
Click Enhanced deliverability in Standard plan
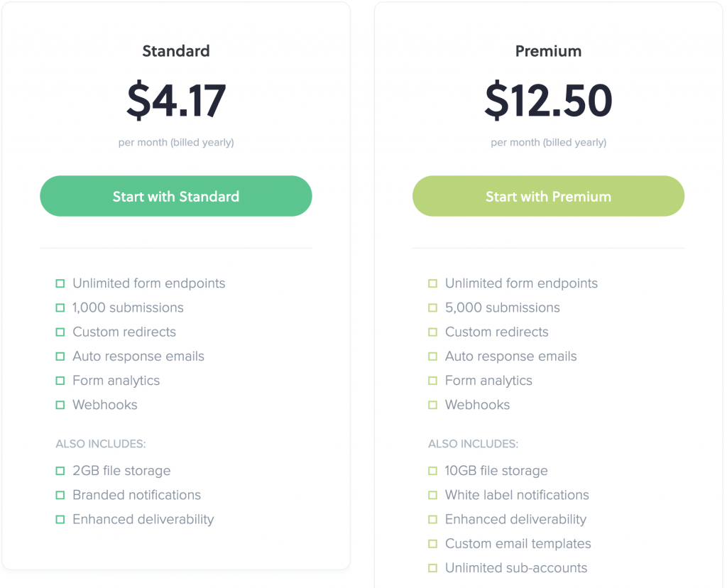pyautogui.click(x=143, y=519)
